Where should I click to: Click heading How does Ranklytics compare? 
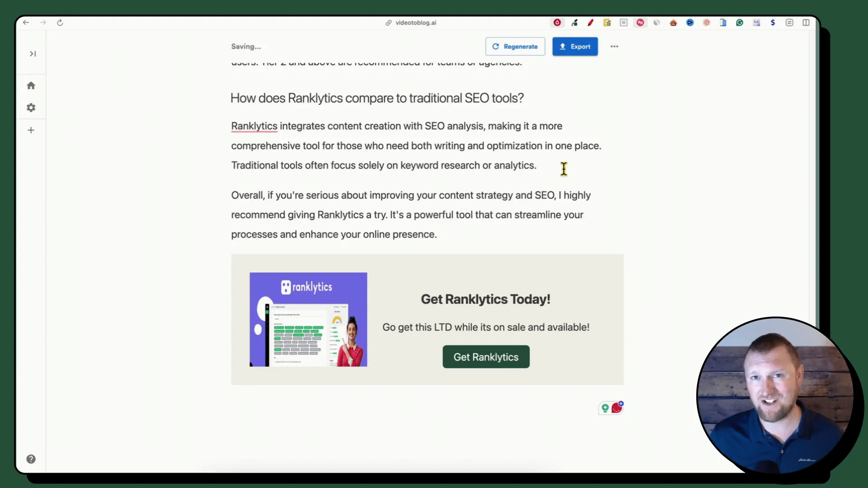click(x=377, y=98)
